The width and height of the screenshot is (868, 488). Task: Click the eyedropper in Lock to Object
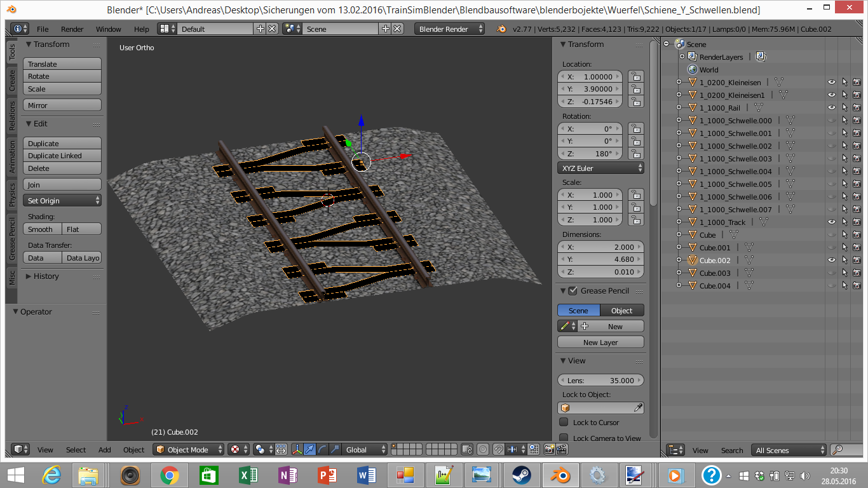(x=638, y=408)
